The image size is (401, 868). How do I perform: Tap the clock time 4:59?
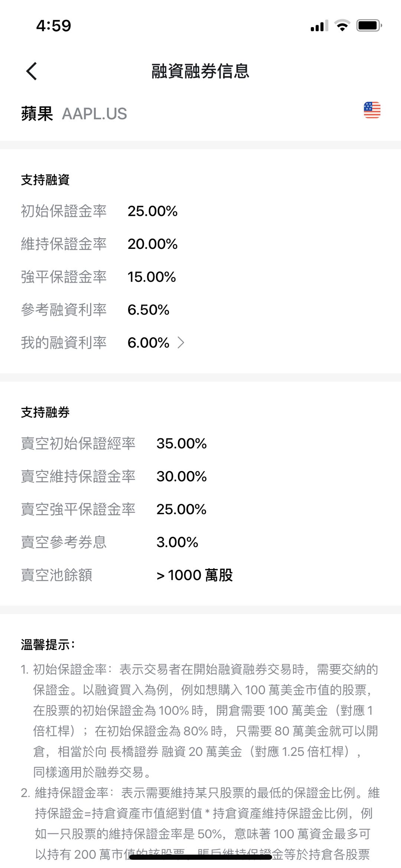click(53, 26)
